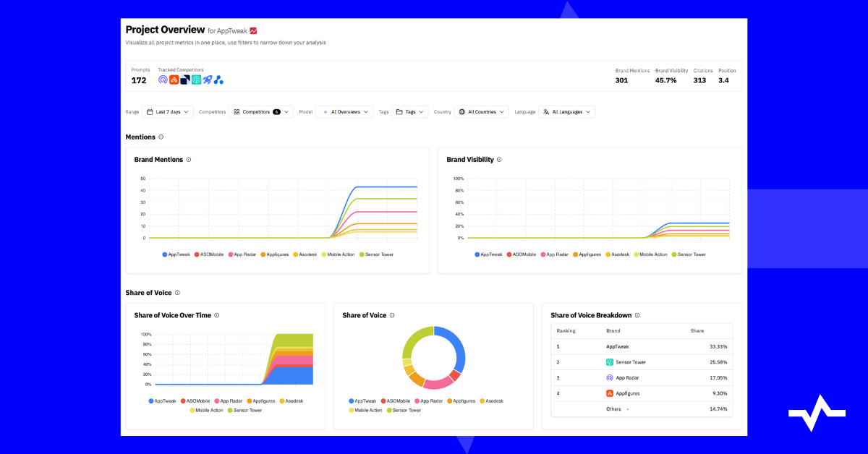The height and width of the screenshot is (454, 868).
Task: Open the AI Overviews model dropdown
Action: pyautogui.click(x=344, y=112)
